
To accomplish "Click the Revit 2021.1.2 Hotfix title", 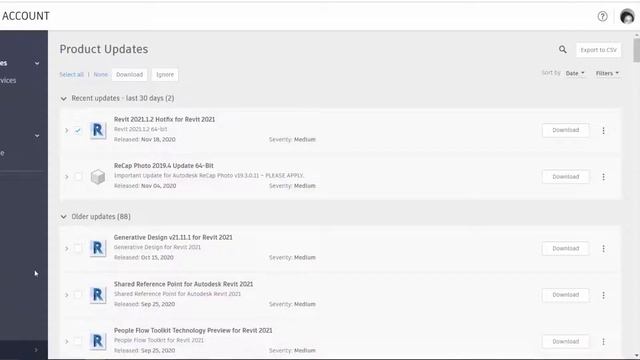I will 164,119.
